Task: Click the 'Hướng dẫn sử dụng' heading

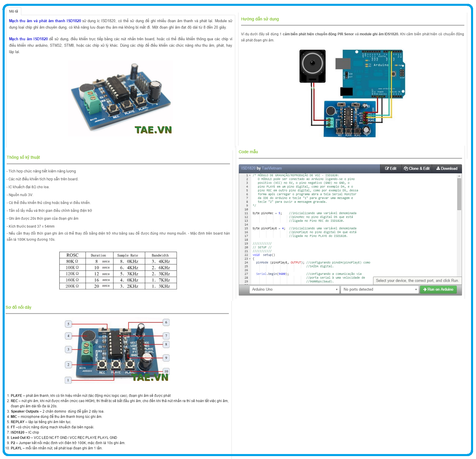Action: click(260, 19)
